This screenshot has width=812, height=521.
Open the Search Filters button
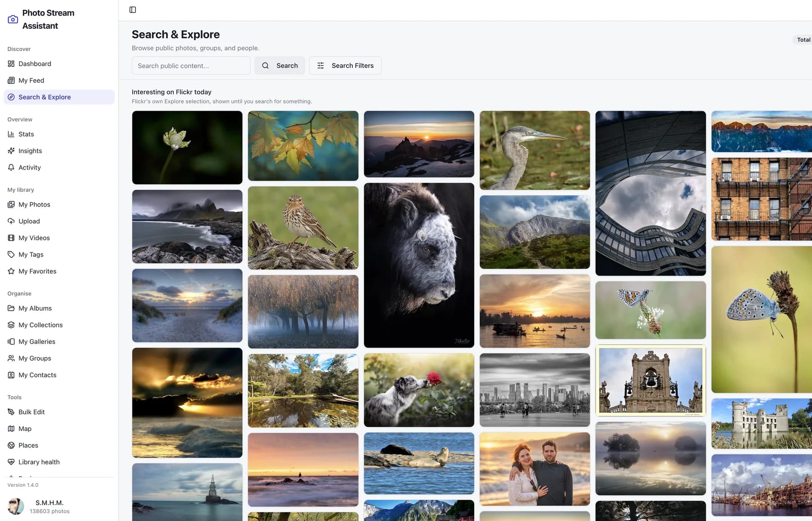(x=345, y=66)
